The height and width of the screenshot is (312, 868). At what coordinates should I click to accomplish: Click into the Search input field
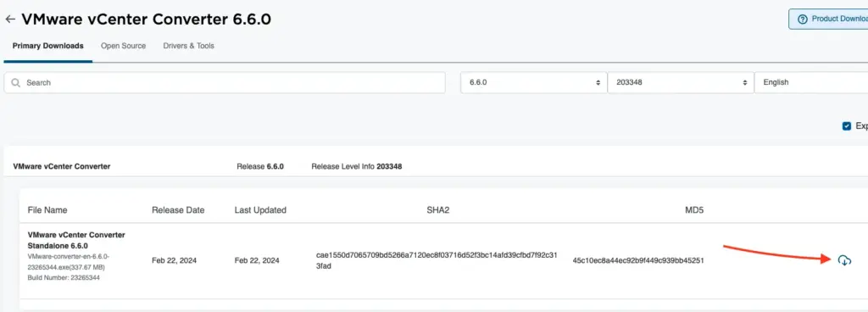coord(225,83)
